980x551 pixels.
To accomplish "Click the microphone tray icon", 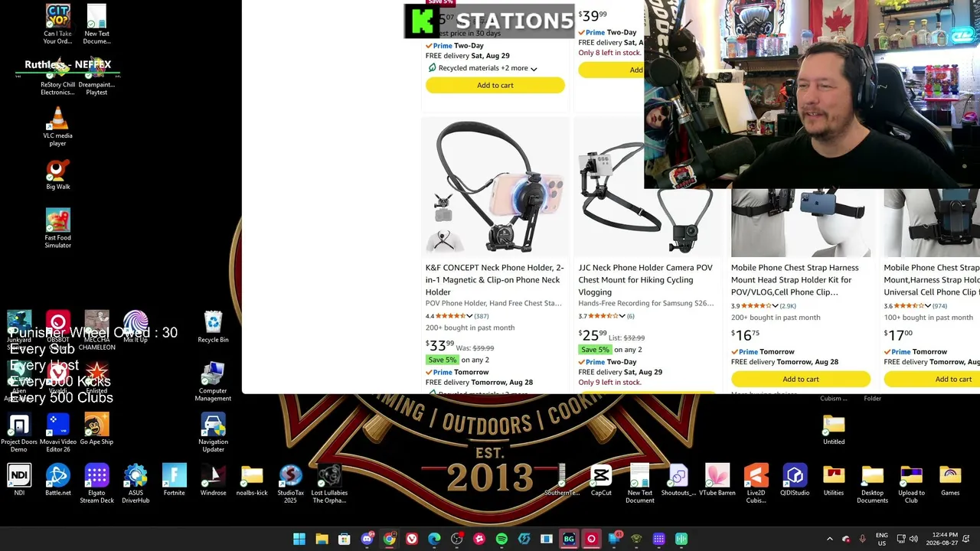I will point(862,539).
